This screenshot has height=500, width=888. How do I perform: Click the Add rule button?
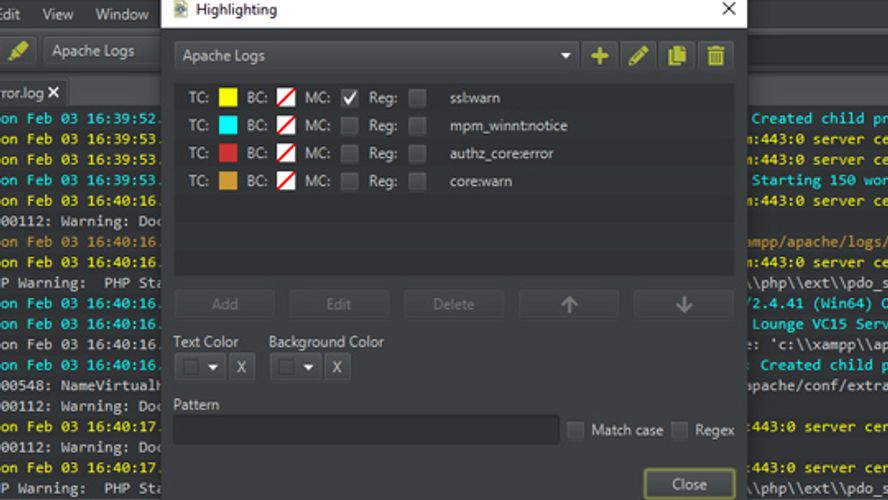point(224,305)
